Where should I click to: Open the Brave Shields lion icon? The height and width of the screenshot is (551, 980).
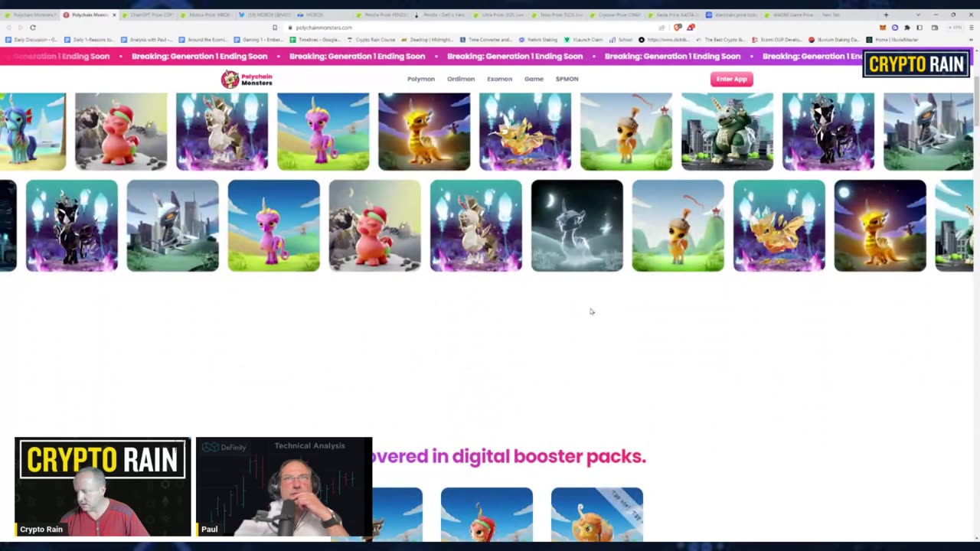click(678, 28)
